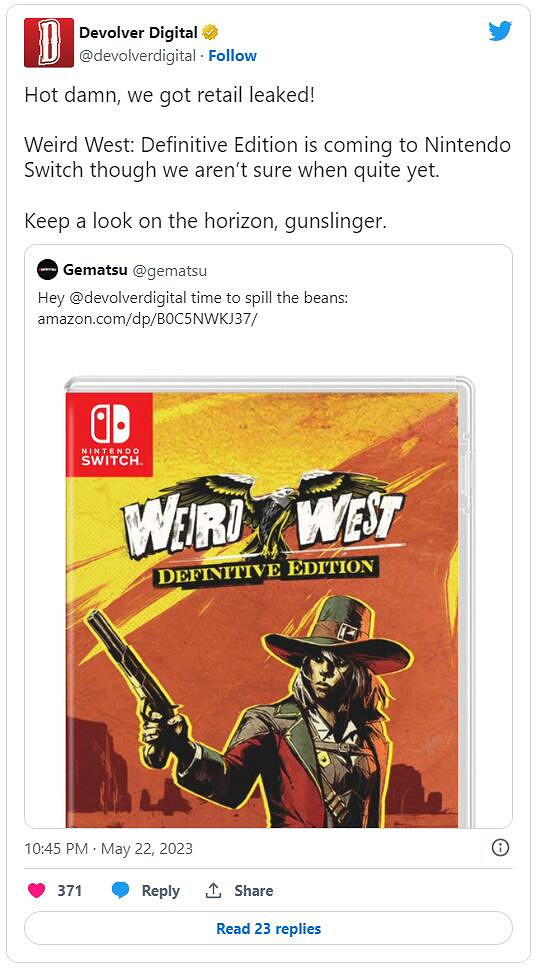Open the @devolverdigital handle

point(137,56)
